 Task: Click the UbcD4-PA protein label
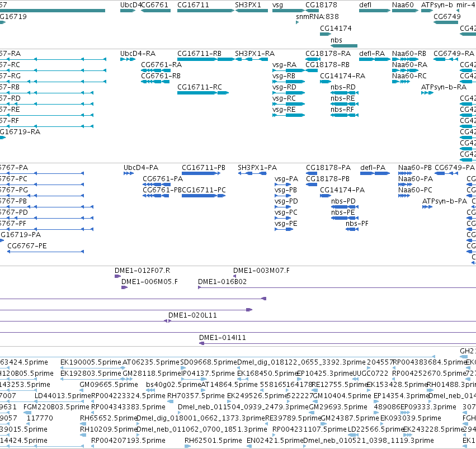pos(141,168)
